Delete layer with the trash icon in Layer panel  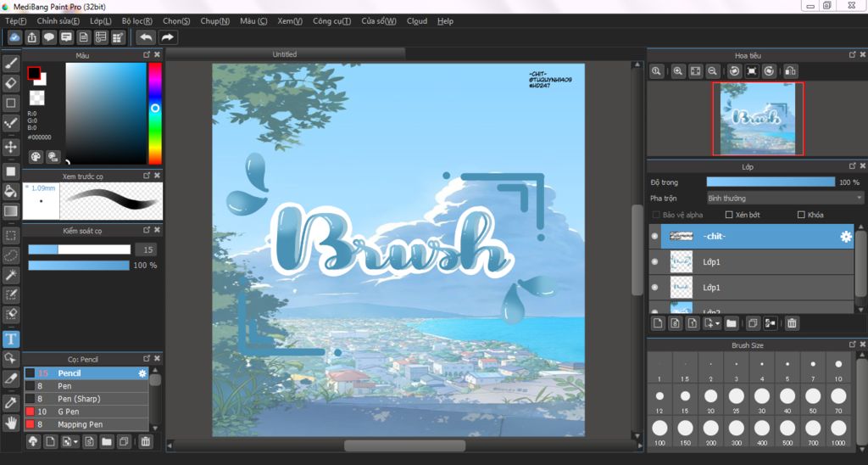[793, 323]
